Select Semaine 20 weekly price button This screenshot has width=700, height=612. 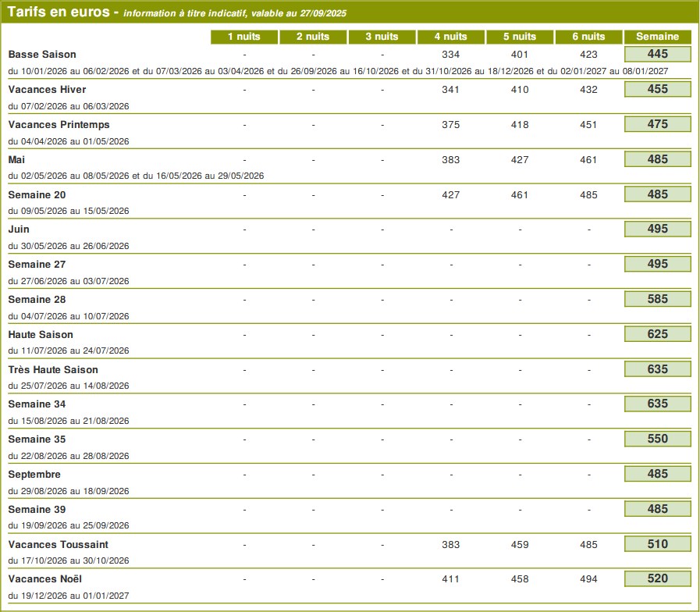[x=657, y=194]
